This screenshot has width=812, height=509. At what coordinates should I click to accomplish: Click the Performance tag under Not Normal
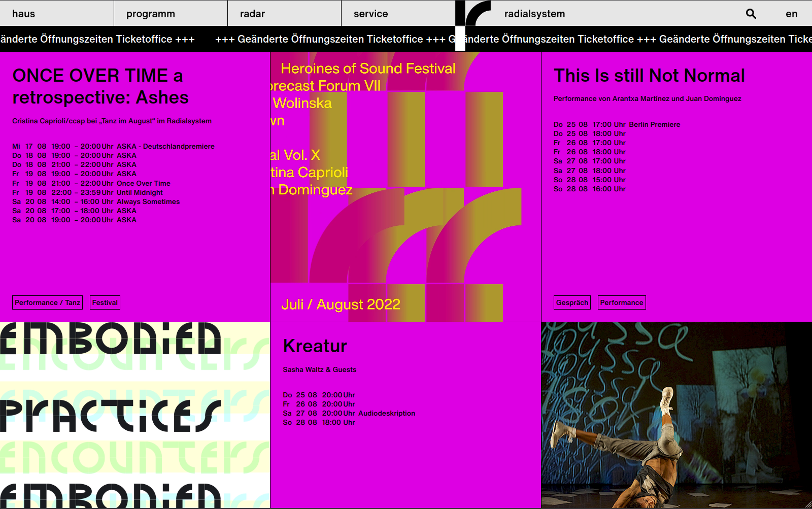621,302
